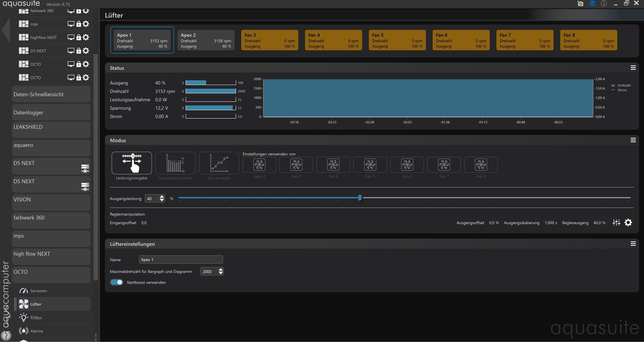
Task: Use settings from Apex 2 fan icon
Action: coord(259,165)
